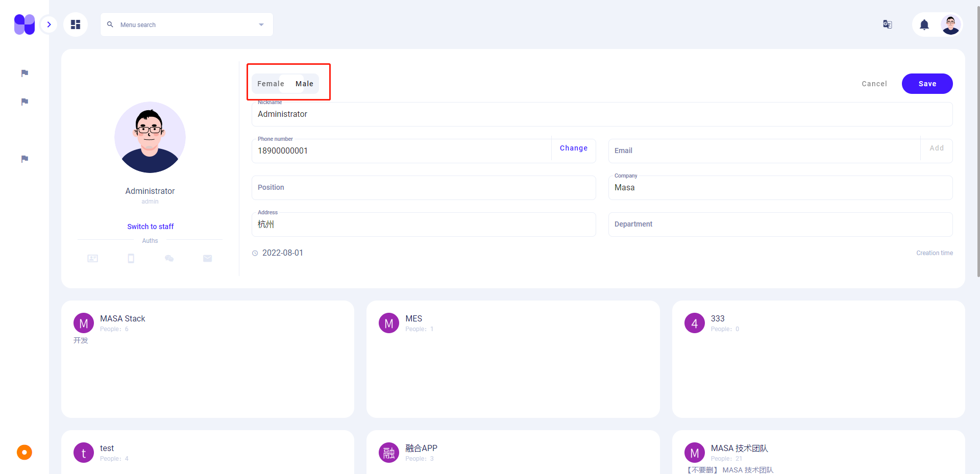The height and width of the screenshot is (474, 980).
Task: Click the large Administrator profile avatar
Action: pyautogui.click(x=150, y=137)
